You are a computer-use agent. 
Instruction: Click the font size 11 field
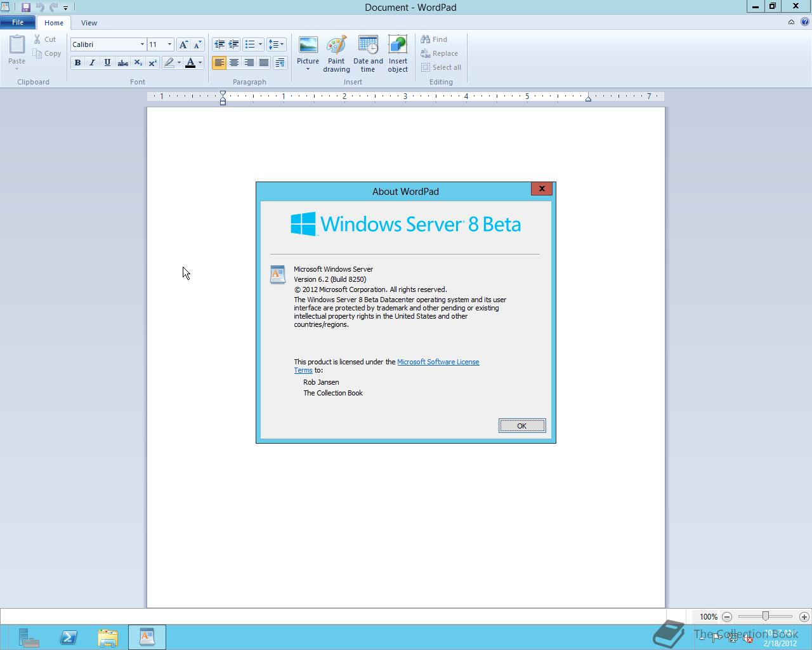(x=156, y=44)
